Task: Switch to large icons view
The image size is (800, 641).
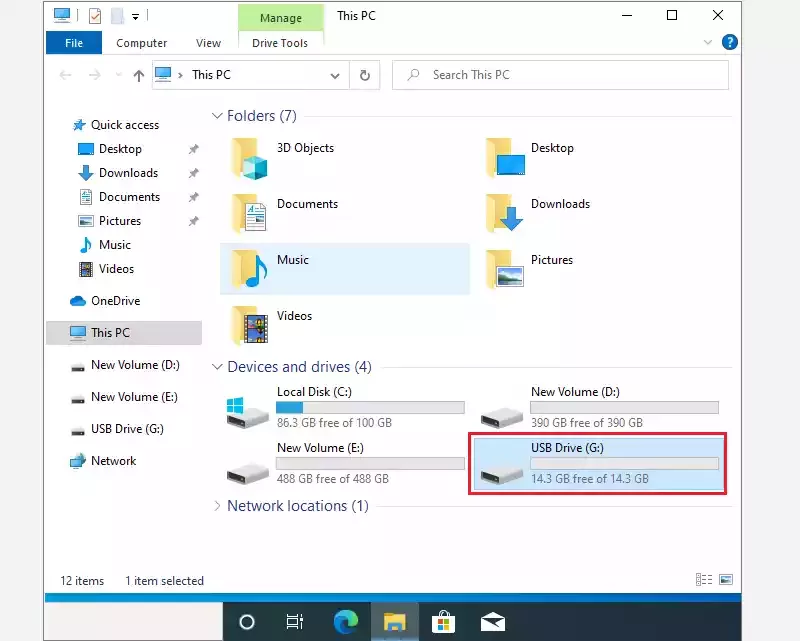Action: click(x=726, y=580)
